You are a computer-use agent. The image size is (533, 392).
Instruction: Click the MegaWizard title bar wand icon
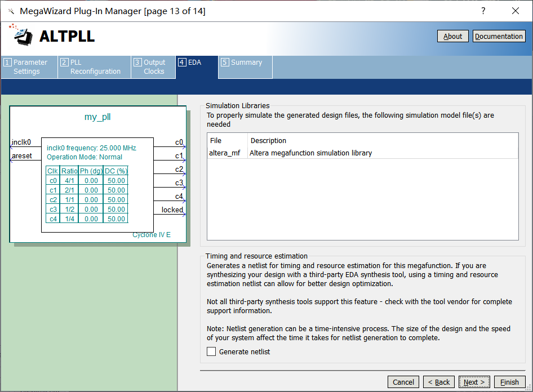coord(11,11)
